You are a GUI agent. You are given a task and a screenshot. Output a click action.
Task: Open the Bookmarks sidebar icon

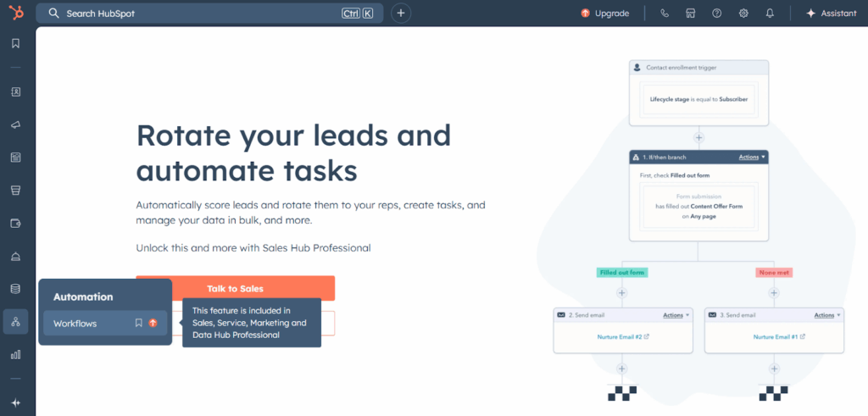[x=15, y=44]
